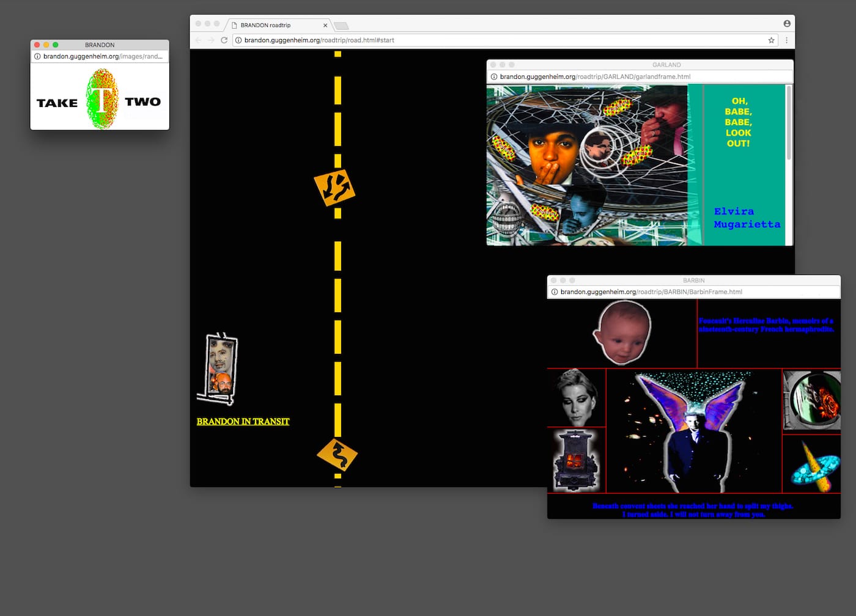Follow the BRANDON IN TRANSIT link
This screenshot has height=616, width=856.
click(x=243, y=422)
